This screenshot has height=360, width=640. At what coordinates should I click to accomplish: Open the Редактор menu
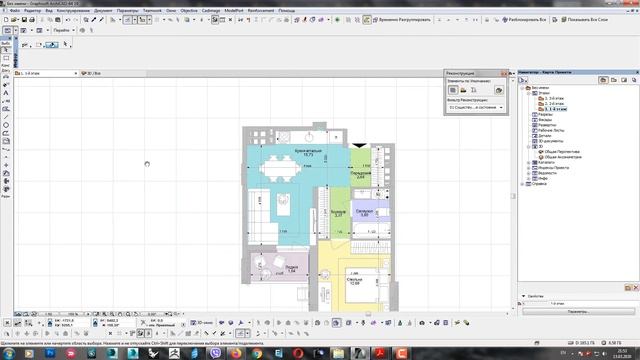[x=33, y=11]
